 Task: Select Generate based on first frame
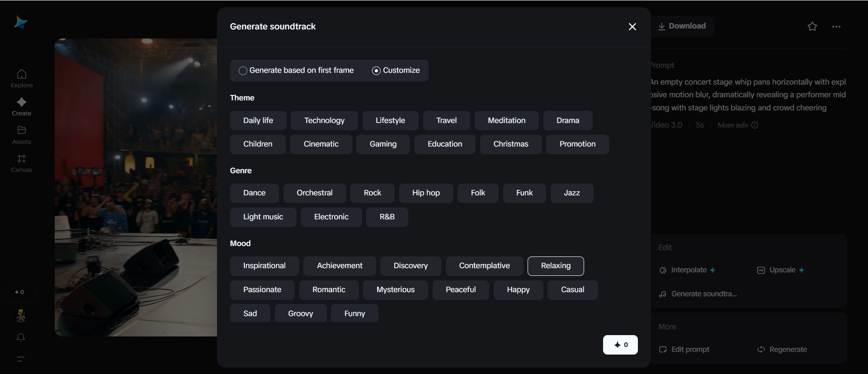243,71
